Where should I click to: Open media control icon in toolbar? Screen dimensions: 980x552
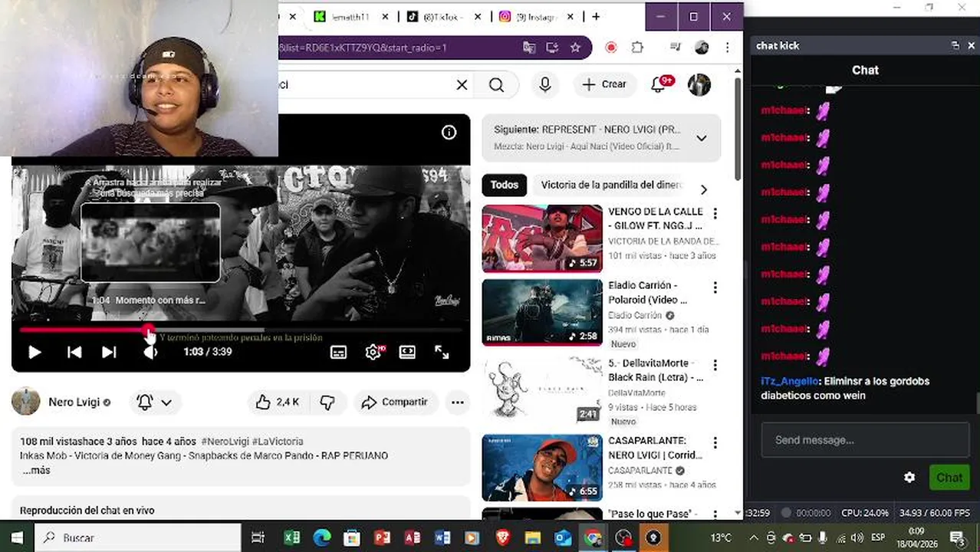point(675,48)
